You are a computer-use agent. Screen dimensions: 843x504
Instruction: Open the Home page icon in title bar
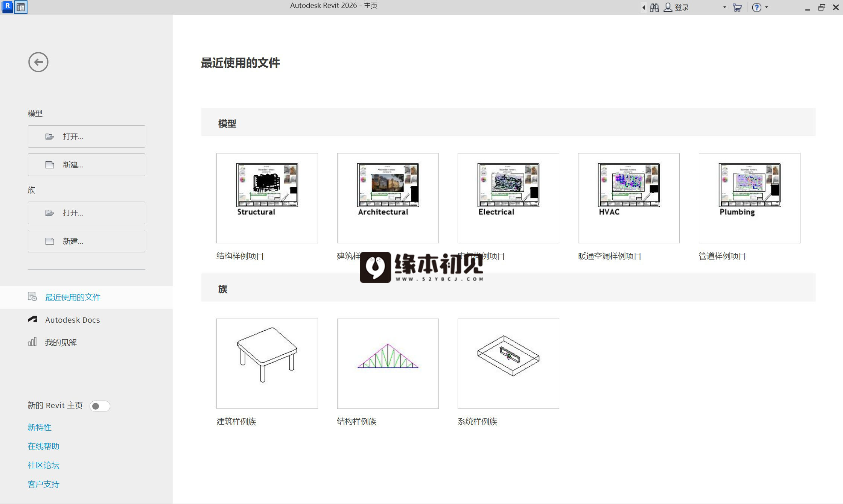[x=21, y=7]
